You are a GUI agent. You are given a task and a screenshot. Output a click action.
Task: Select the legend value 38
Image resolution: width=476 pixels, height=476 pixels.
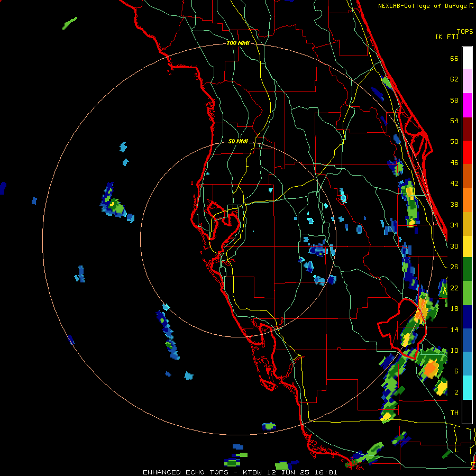[454, 204]
